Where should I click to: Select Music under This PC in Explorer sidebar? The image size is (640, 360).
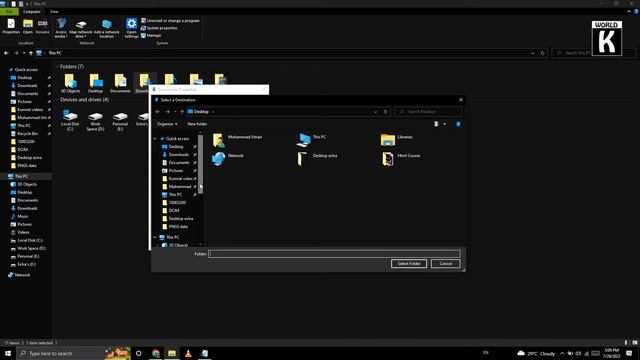(x=19, y=216)
